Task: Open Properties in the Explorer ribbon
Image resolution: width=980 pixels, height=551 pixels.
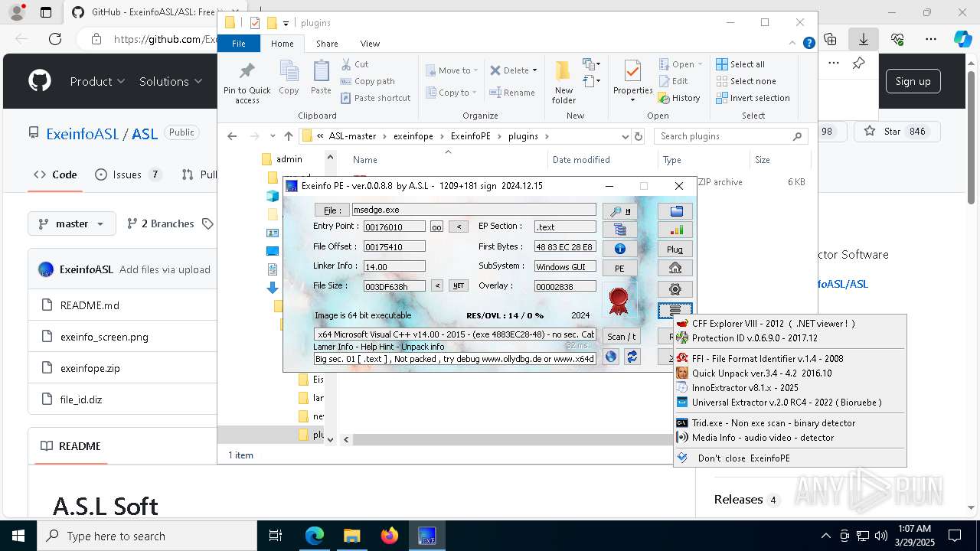Action: pos(632,80)
